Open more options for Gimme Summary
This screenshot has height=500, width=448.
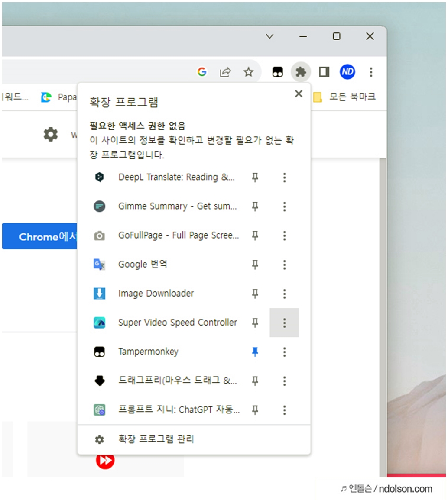coord(284,206)
